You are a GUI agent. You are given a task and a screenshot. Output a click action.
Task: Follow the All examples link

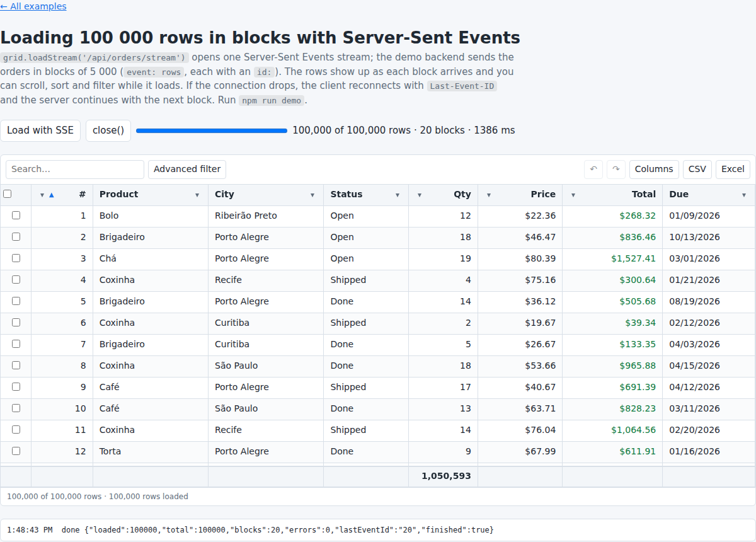(x=33, y=6)
